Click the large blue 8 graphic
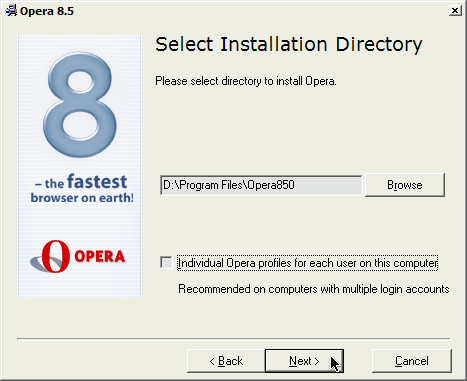Viewport: 467px width, 381px height. pos(80,104)
